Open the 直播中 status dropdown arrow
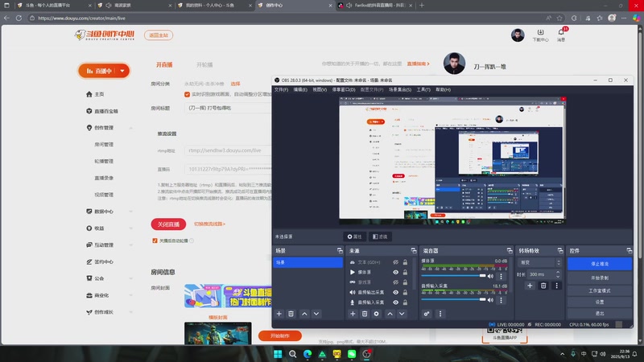Screen dimensions: 644x362 pyautogui.click(x=122, y=71)
